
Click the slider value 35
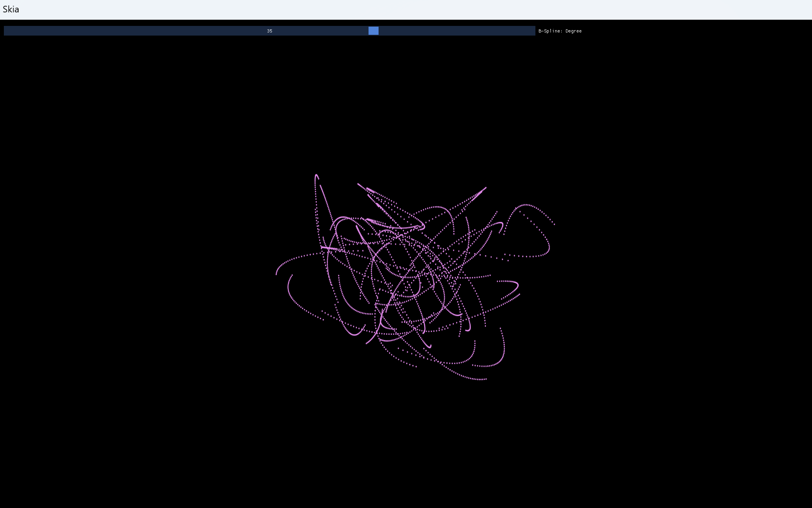(x=270, y=31)
